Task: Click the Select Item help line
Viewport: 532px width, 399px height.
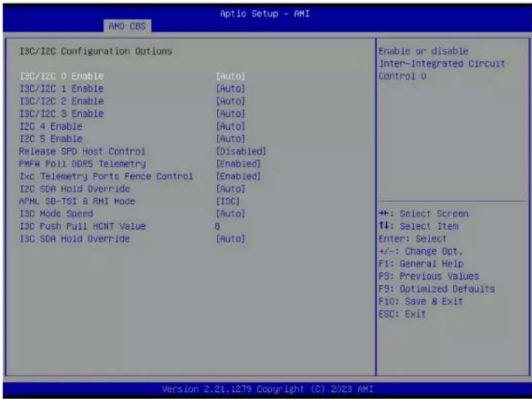Action: (x=418, y=226)
